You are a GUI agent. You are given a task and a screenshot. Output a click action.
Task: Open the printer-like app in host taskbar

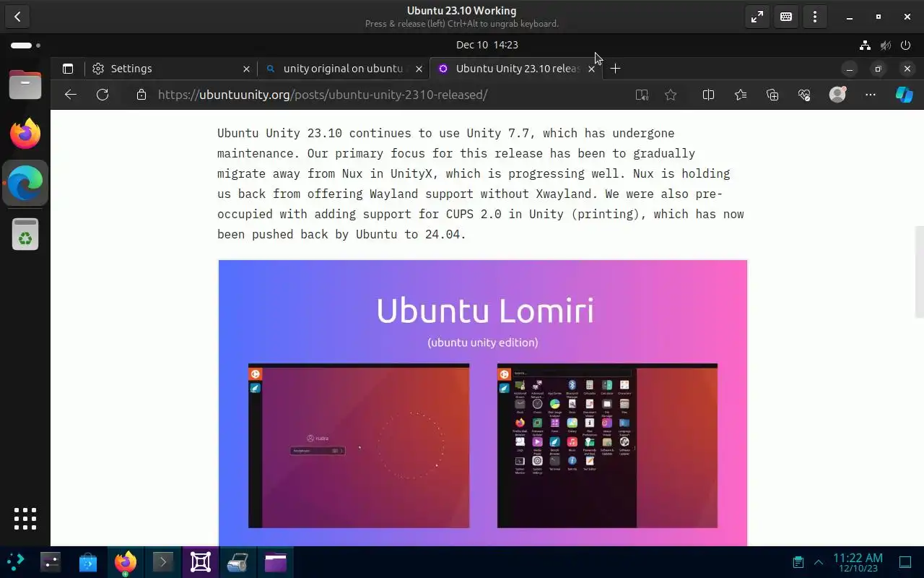point(238,562)
